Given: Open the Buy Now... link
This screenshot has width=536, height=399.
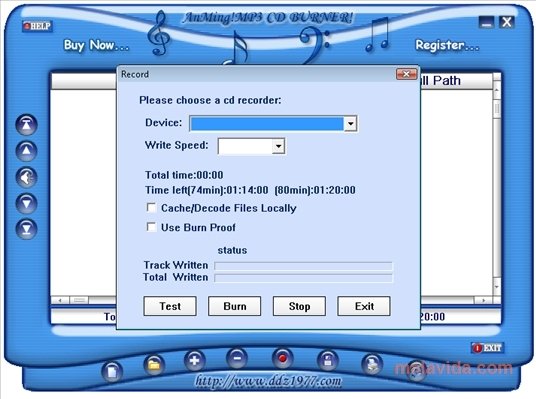Looking at the screenshot, I should (97, 45).
